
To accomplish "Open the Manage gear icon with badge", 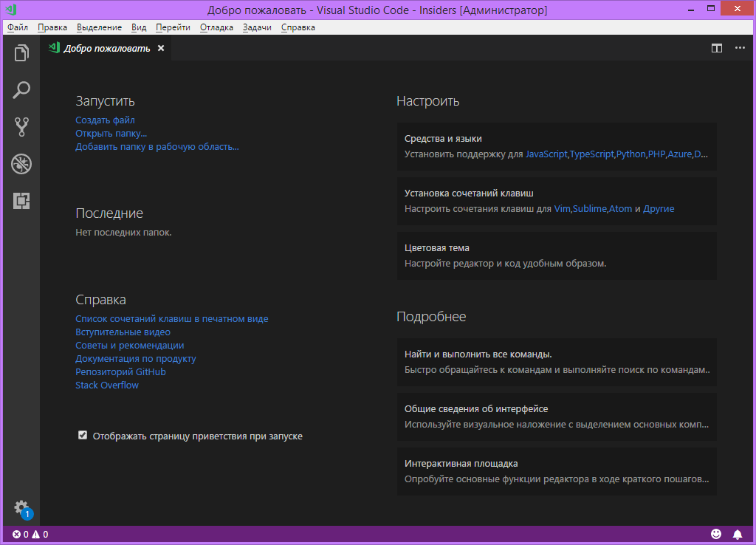I will click(x=22, y=510).
